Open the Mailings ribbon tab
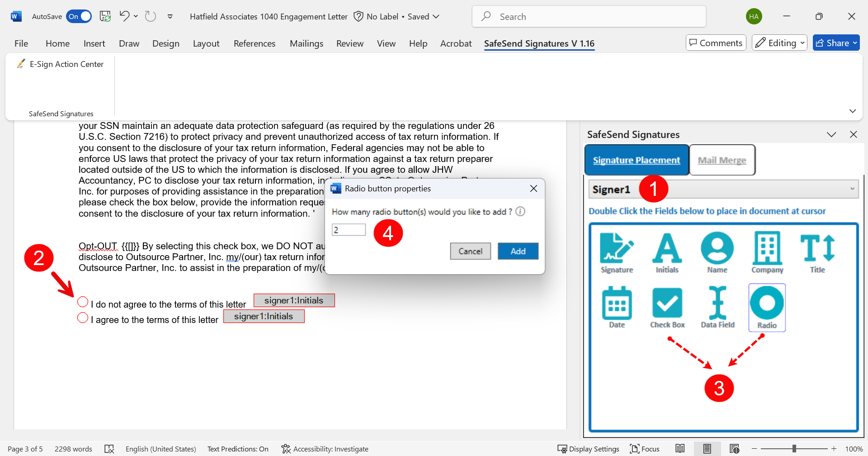The image size is (868, 456). tap(307, 43)
